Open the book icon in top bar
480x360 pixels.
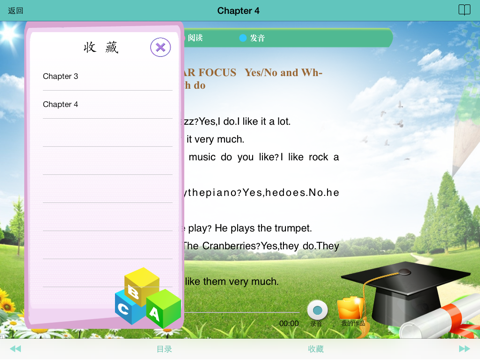pyautogui.click(x=464, y=10)
